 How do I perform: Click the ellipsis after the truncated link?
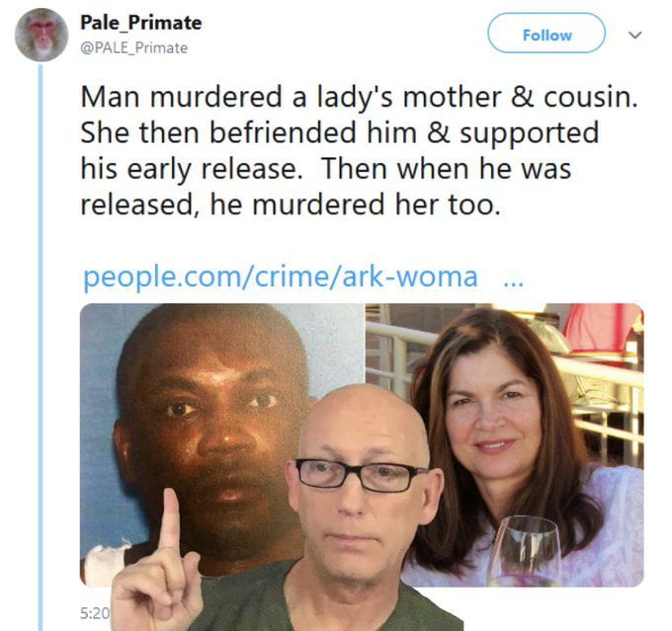coord(514,283)
